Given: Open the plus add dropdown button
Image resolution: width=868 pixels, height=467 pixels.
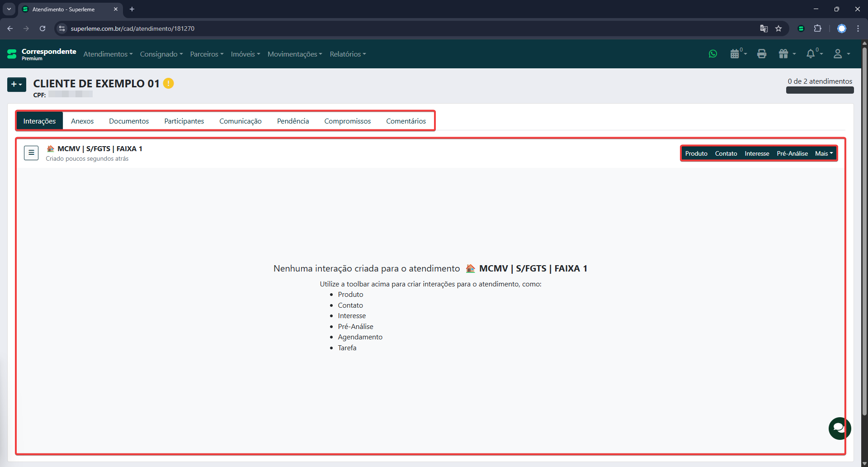Looking at the screenshot, I should click(x=17, y=84).
